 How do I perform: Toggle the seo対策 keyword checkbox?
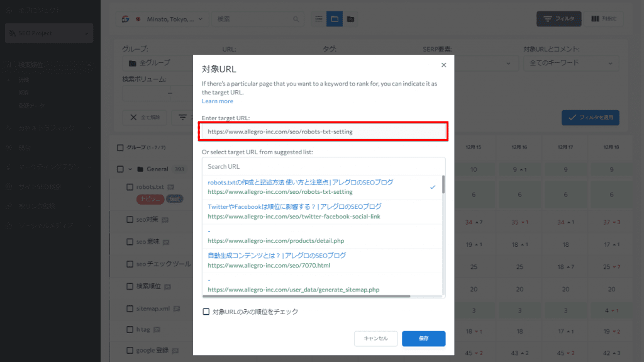(130, 220)
